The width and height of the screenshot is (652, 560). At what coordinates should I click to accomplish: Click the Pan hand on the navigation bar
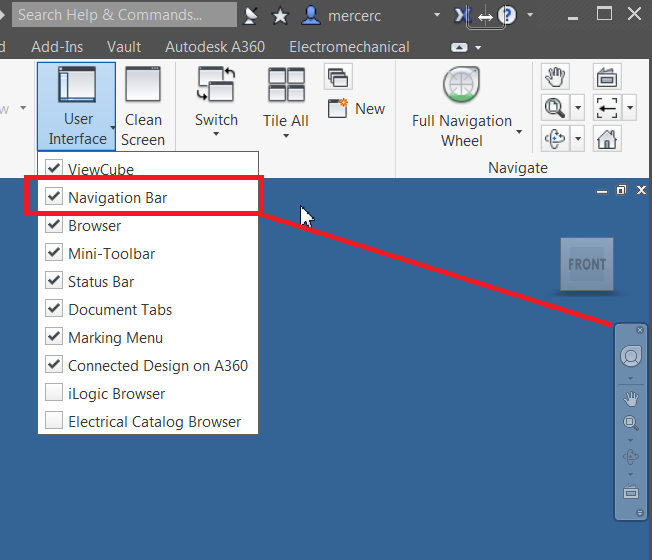[x=631, y=399]
